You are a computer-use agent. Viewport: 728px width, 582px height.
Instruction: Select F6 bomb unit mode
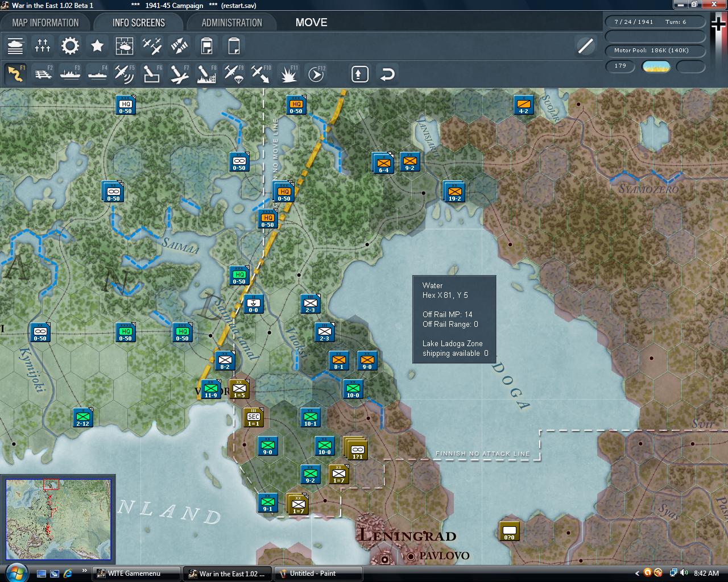tap(152, 74)
